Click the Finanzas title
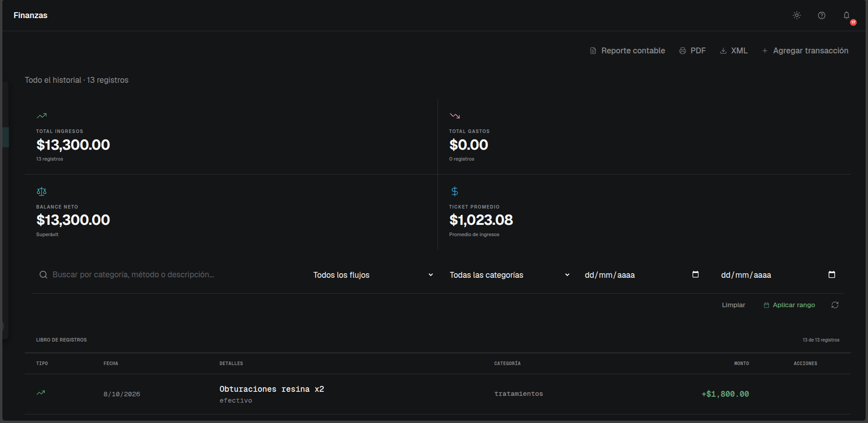 pos(30,15)
